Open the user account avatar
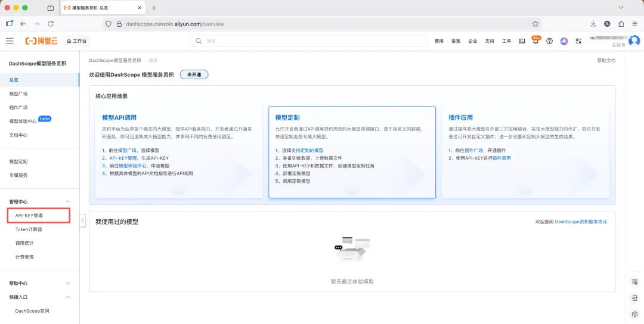644x324 pixels. pos(634,40)
